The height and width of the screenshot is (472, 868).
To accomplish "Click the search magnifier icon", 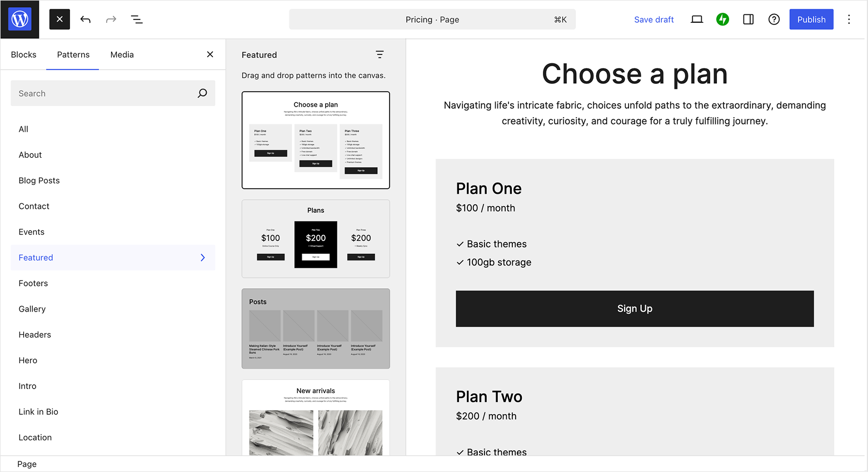I will 202,93.
